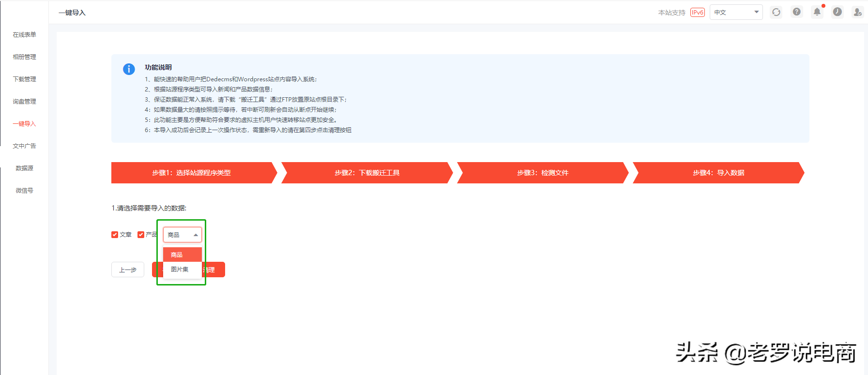Click the 清理 button
Image resolution: width=868 pixels, height=375 pixels.
pyautogui.click(x=214, y=270)
